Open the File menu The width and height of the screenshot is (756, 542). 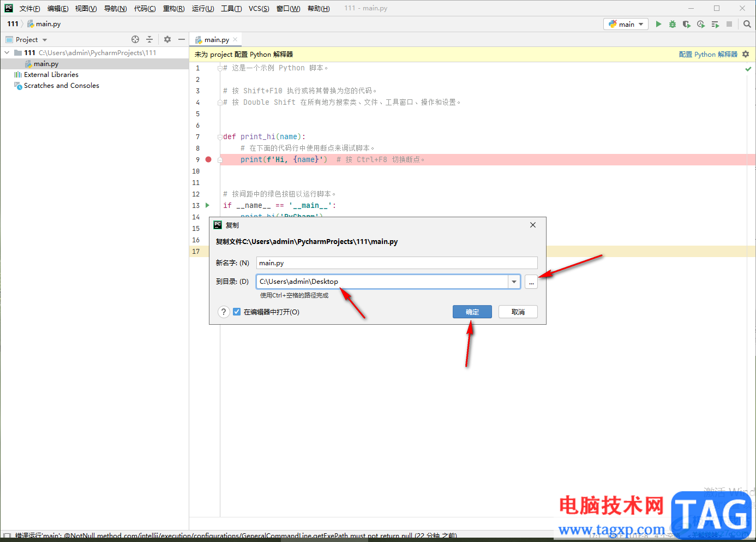[30, 8]
